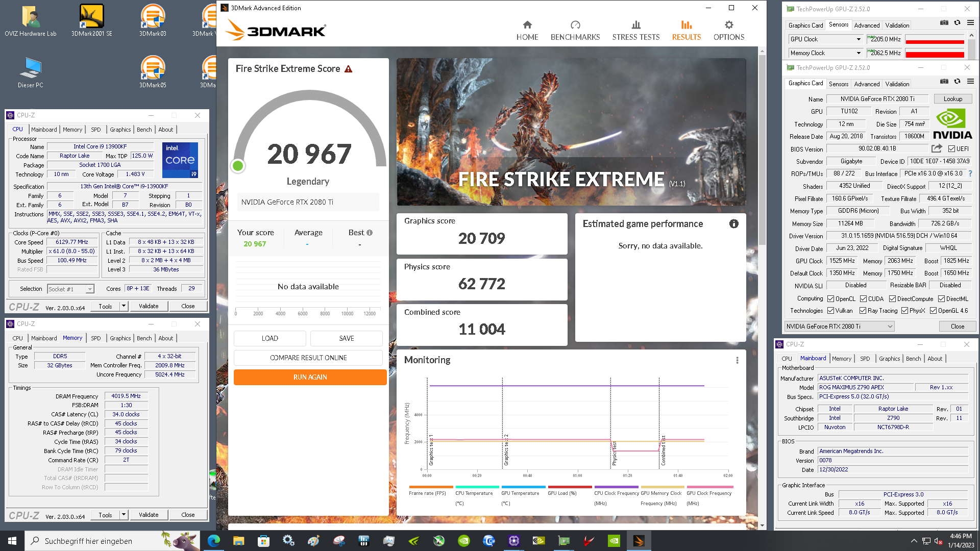Open hamburger menu in the GPU-Z Graphics Card window
Screen dimensions: 980x551
[x=970, y=81]
